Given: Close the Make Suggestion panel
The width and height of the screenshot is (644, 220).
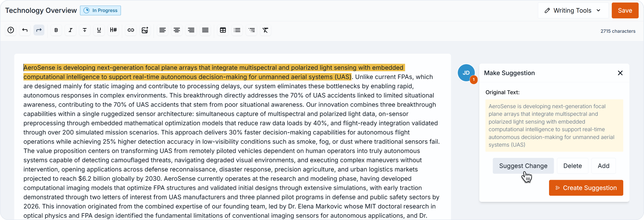Looking at the screenshot, I should [620, 73].
